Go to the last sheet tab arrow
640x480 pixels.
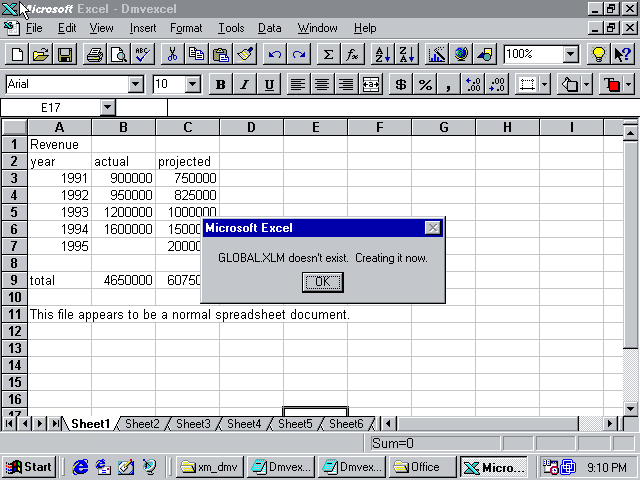click(55, 424)
